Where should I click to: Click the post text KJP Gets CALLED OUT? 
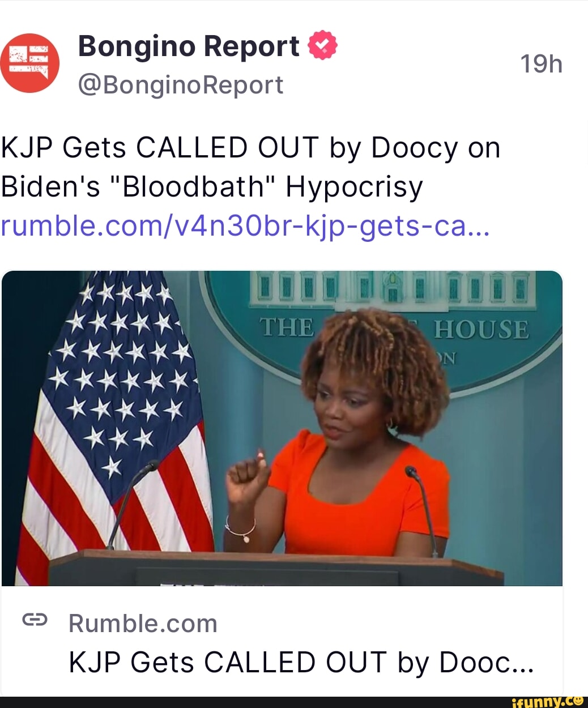(x=250, y=148)
